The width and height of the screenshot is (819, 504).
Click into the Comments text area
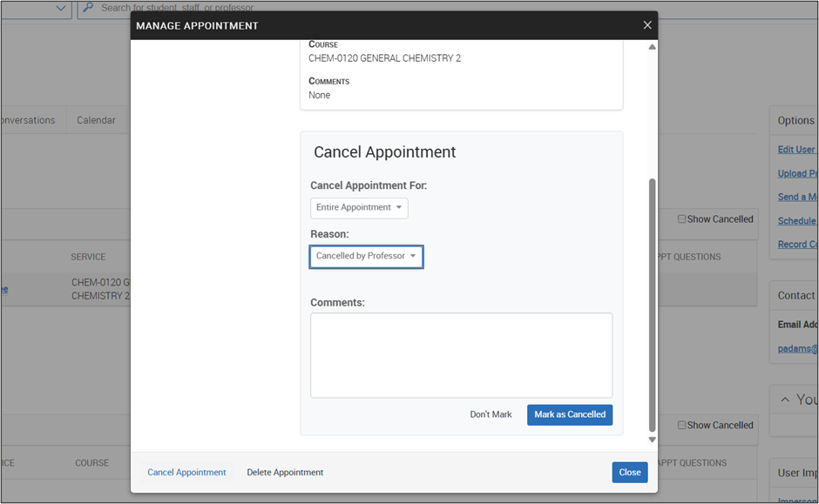point(461,355)
